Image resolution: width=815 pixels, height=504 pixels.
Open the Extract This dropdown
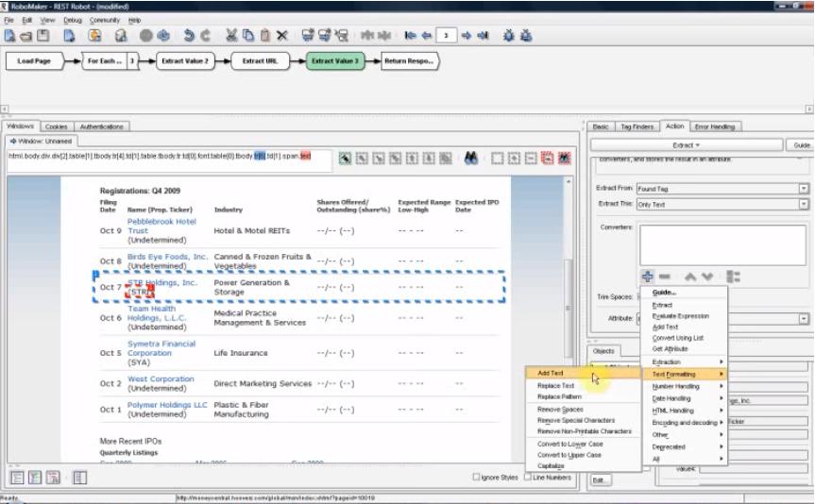(x=804, y=204)
